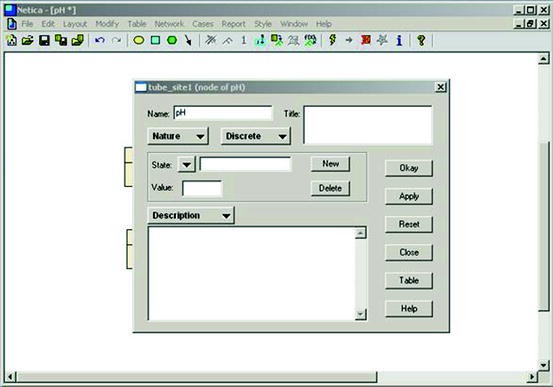Click the Close button in dialog
Screen dimensions: 553x387
tap(409, 252)
